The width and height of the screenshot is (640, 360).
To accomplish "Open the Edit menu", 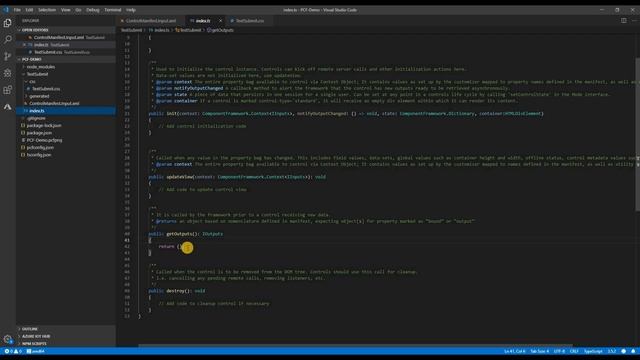I will (x=29, y=10).
